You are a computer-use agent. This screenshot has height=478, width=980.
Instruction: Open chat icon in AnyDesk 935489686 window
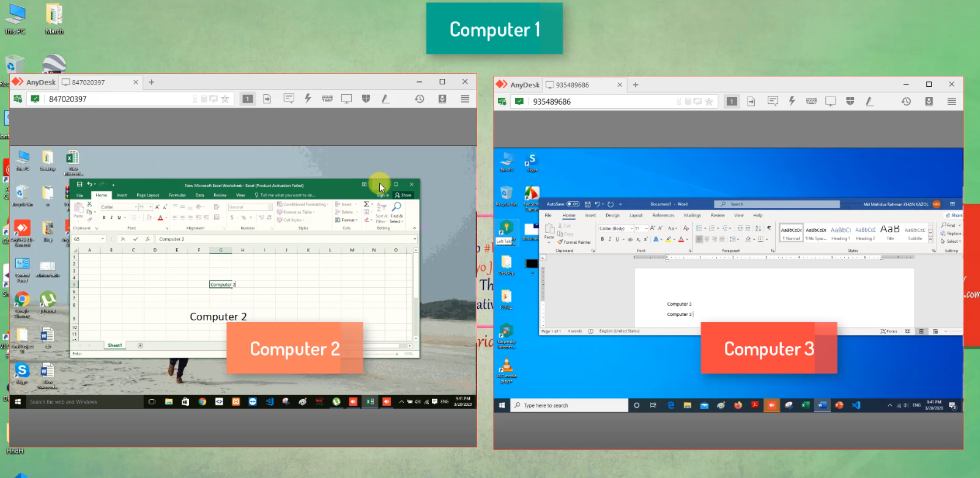coord(773,101)
